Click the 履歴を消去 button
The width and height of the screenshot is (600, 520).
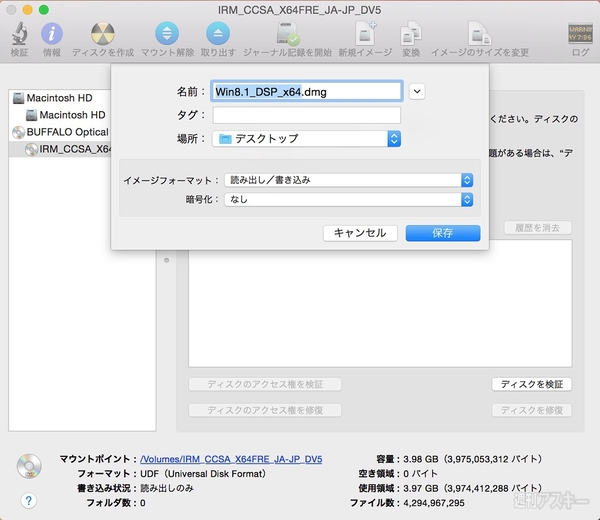tap(538, 228)
